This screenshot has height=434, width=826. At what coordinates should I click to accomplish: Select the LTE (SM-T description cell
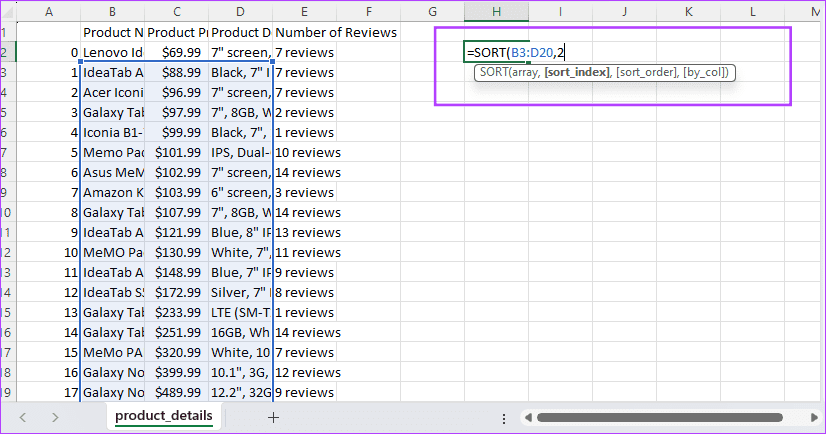point(241,312)
